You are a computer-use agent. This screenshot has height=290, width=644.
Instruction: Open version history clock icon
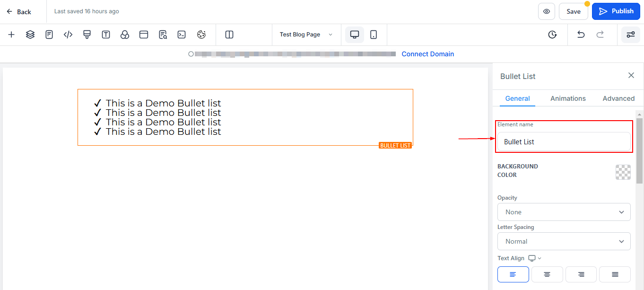(552, 35)
